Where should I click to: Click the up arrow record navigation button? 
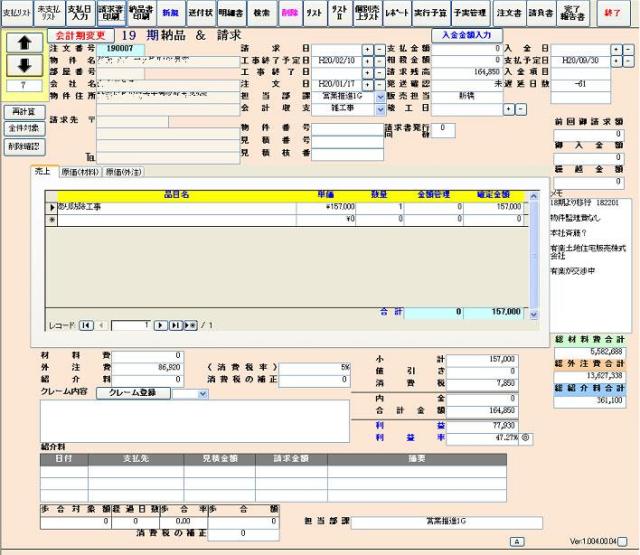pos(23,44)
